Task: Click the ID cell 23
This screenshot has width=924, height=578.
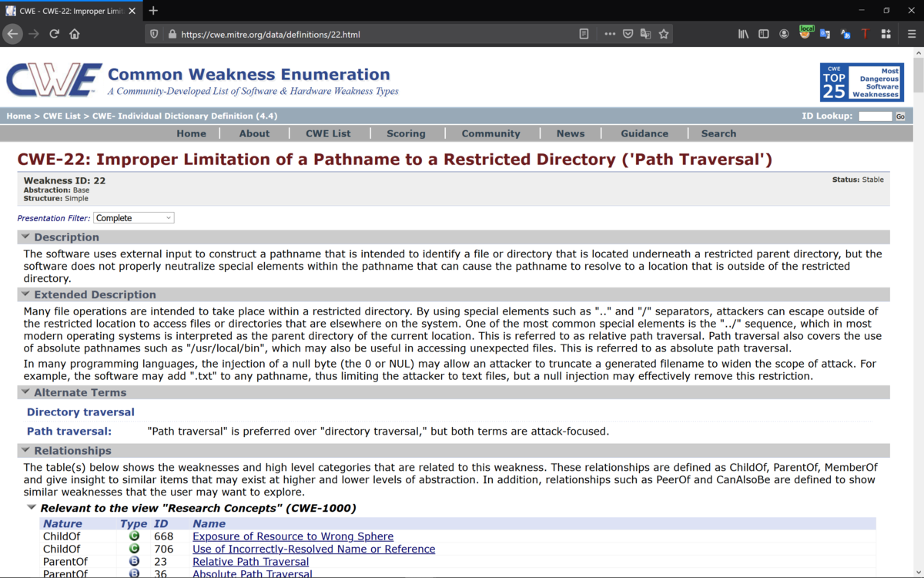Action: [160, 562]
